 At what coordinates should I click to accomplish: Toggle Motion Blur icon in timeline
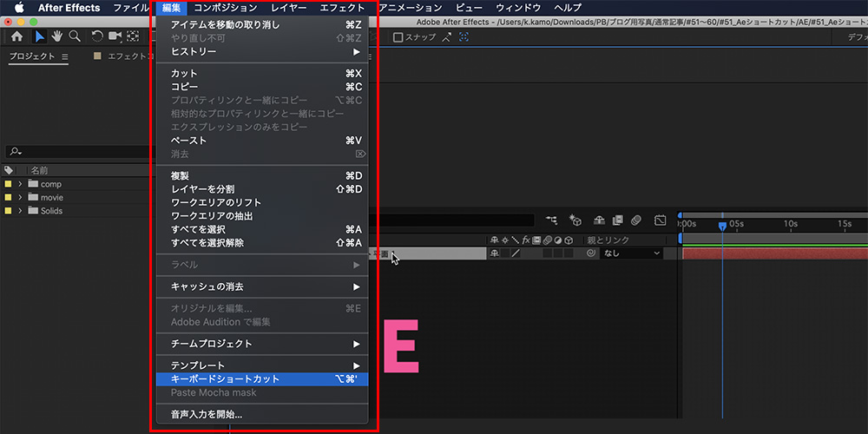(x=635, y=220)
